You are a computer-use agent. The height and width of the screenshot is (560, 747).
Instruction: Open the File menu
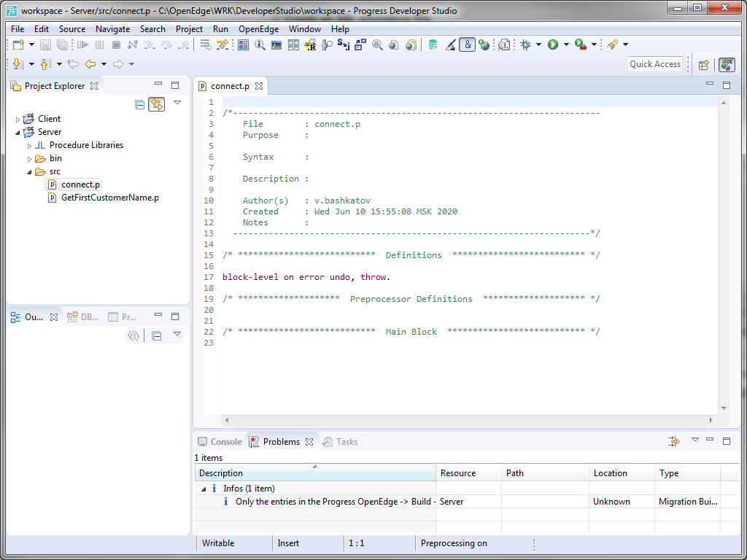[x=18, y=29]
